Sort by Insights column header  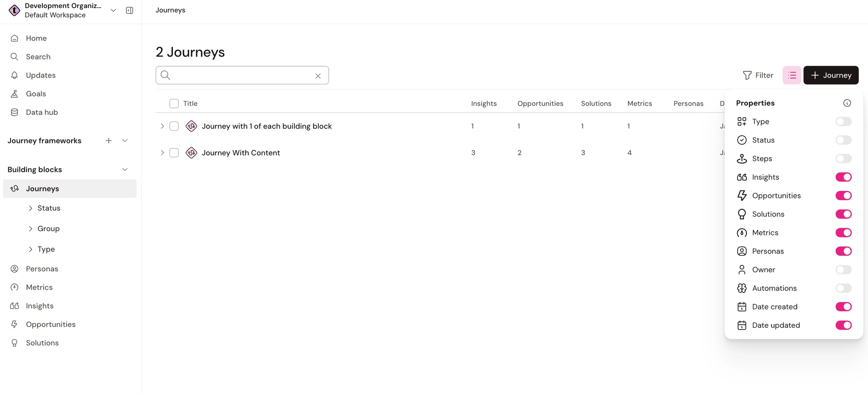[x=484, y=103]
